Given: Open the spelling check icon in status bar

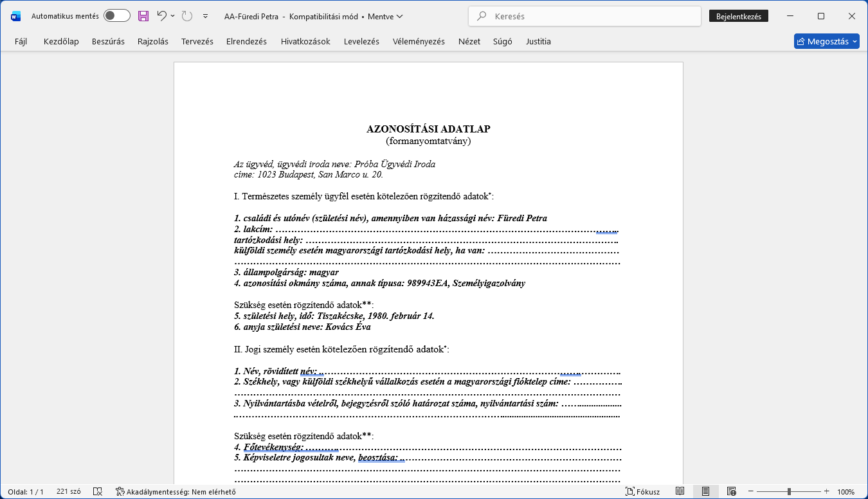Looking at the screenshot, I should pyautogui.click(x=97, y=492).
